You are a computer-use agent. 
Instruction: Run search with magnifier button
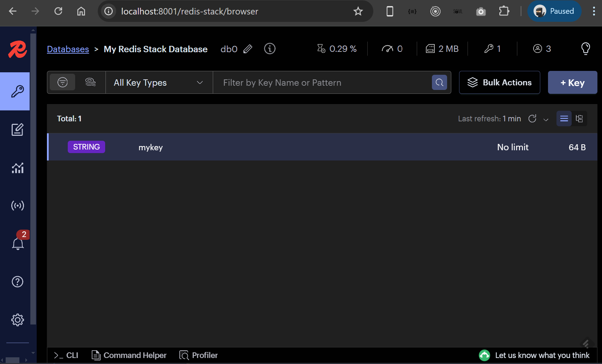point(439,83)
